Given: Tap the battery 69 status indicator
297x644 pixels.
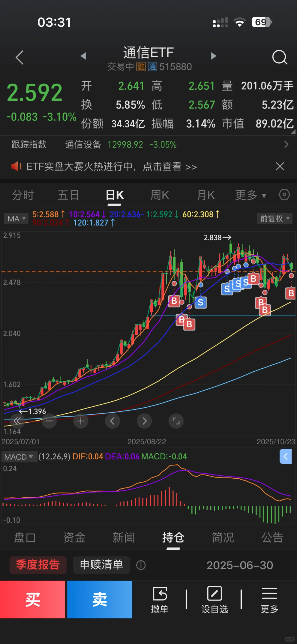Looking at the screenshot, I should (262, 22).
